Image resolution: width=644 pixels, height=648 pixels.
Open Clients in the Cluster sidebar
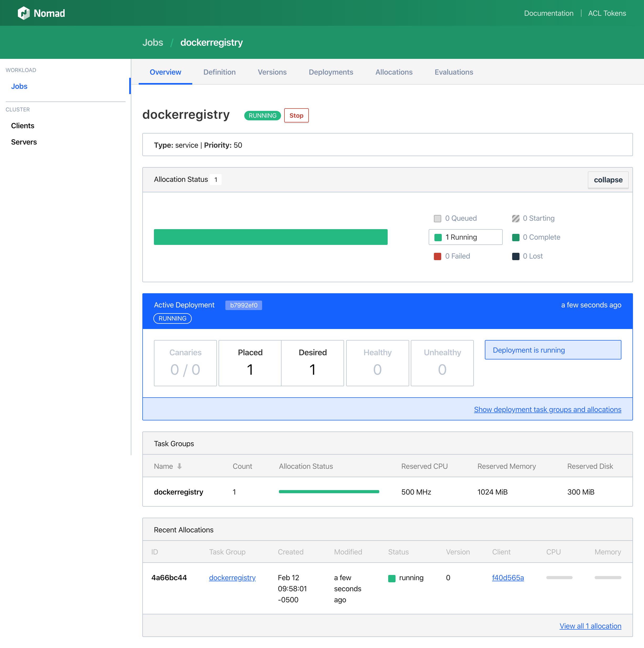click(x=23, y=125)
